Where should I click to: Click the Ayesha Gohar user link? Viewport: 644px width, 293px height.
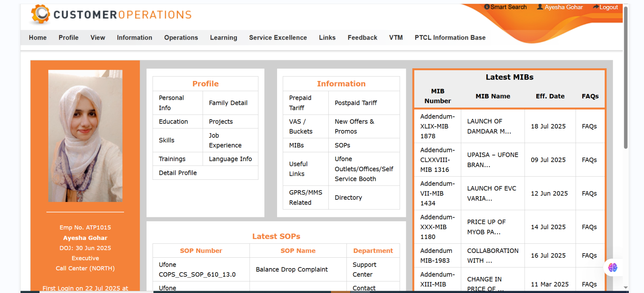560,7
